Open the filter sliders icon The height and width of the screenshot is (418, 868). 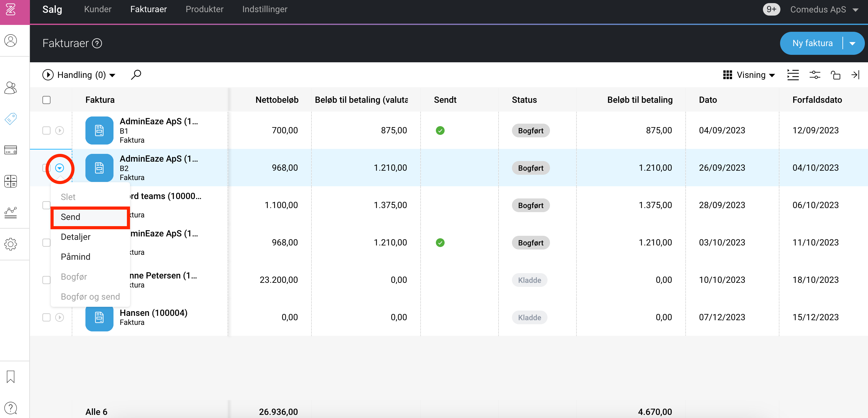[815, 75]
